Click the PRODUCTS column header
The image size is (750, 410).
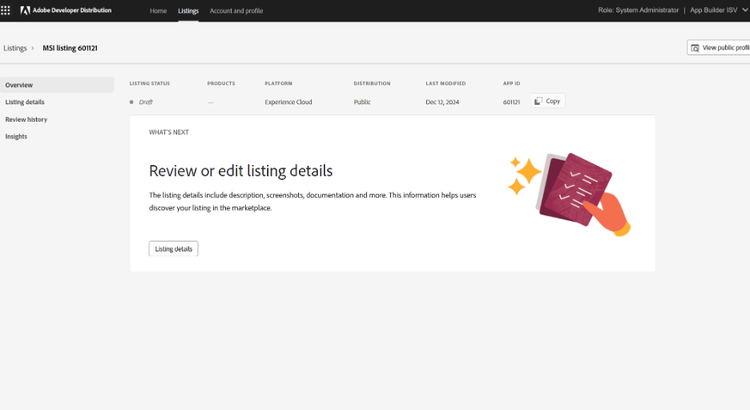tap(221, 83)
